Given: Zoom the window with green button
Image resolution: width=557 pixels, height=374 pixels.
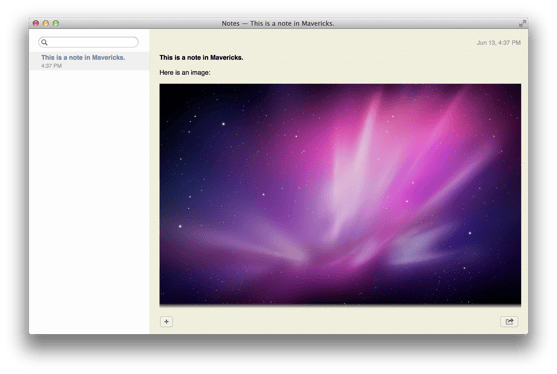Looking at the screenshot, I should 56,23.
